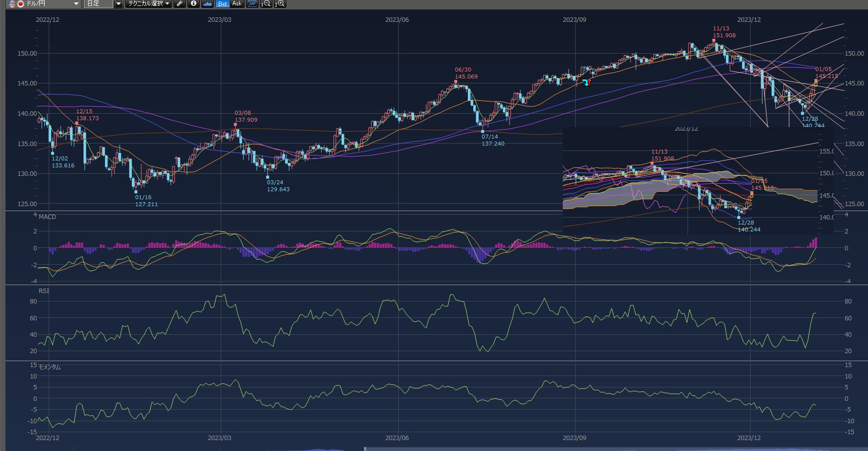Click the 日足 timeframe text field
This screenshot has width=868, height=451.
point(98,4)
